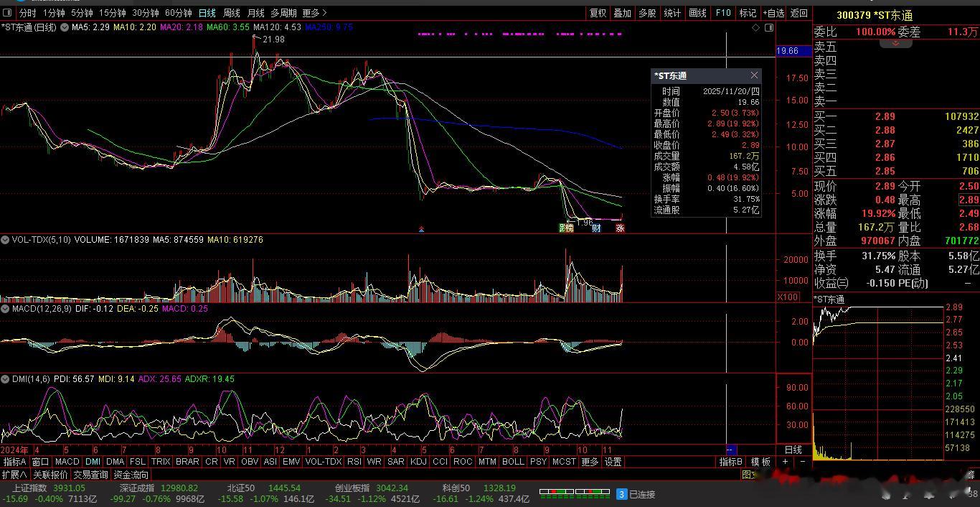Image resolution: width=980 pixels, height=507 pixels.
Task: Switch sub-chart to KDJ indicator
Action: [x=418, y=462]
